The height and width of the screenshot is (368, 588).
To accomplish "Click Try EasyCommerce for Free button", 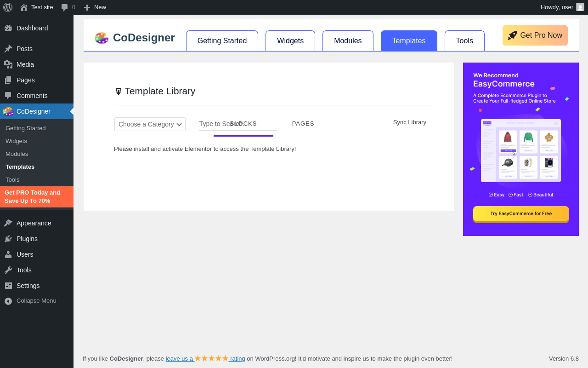I will pos(521,214).
